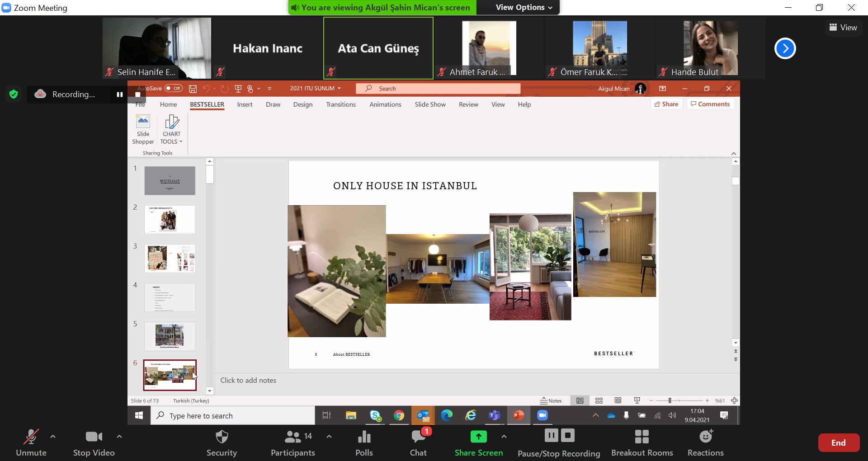Open the Participants panel
868x461 pixels.
click(x=293, y=443)
